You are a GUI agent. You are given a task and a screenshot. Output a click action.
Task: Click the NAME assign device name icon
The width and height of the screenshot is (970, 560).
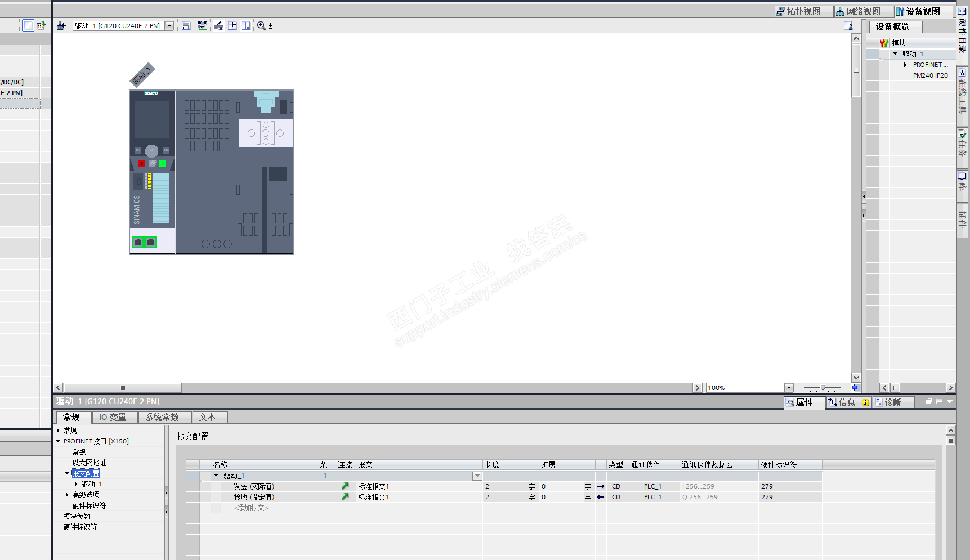point(203,26)
